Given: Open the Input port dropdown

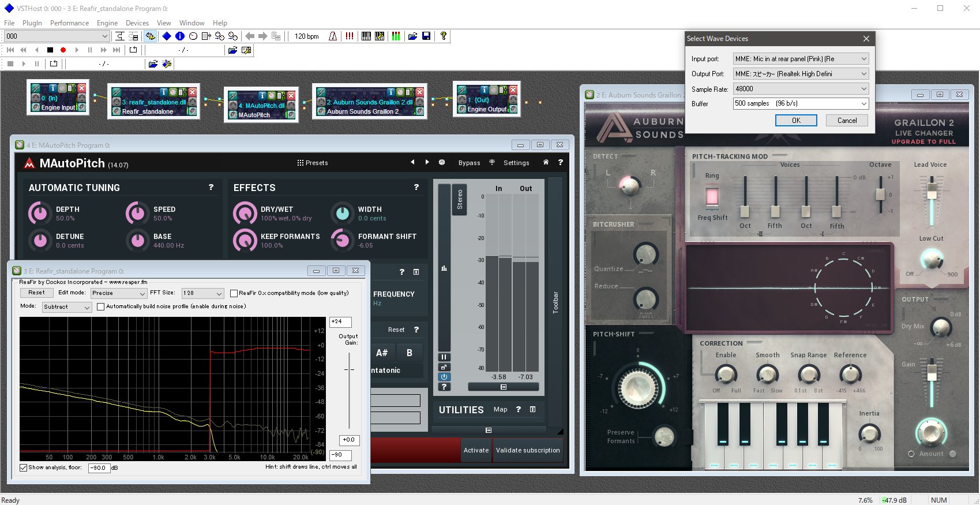Looking at the screenshot, I should click(801, 59).
